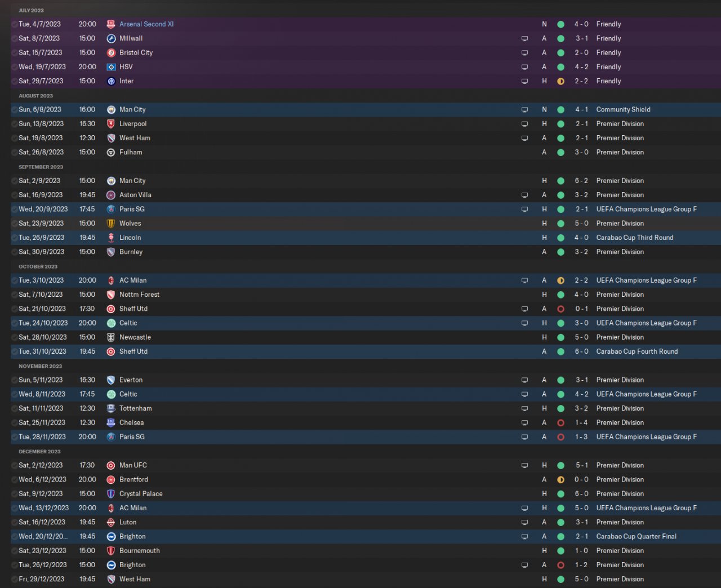The image size is (721, 588).
Task: Click the red loss indicator on Chelsea row
Action: point(560,423)
